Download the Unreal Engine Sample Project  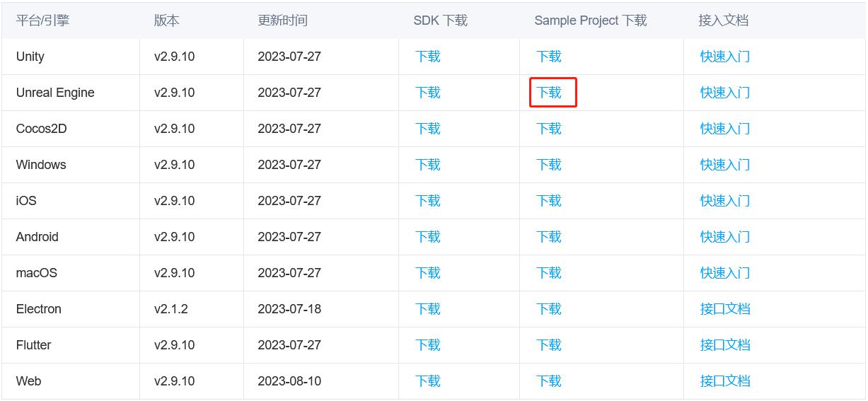(x=549, y=93)
